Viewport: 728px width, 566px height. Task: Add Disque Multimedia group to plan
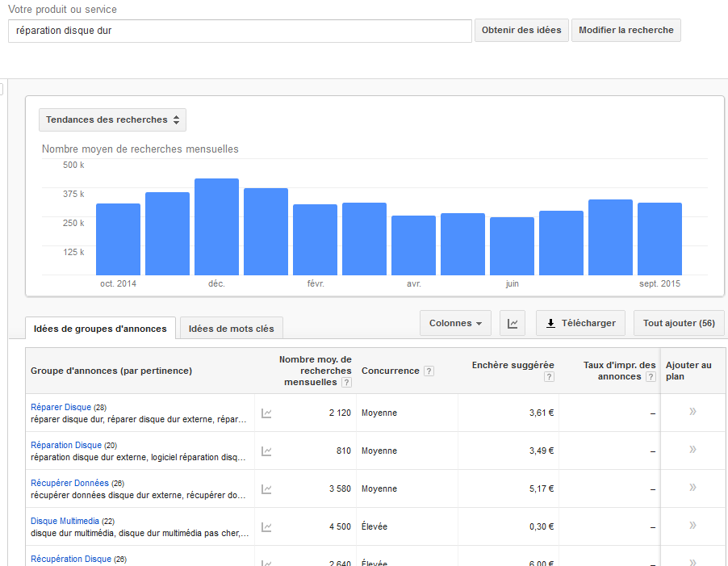692,526
